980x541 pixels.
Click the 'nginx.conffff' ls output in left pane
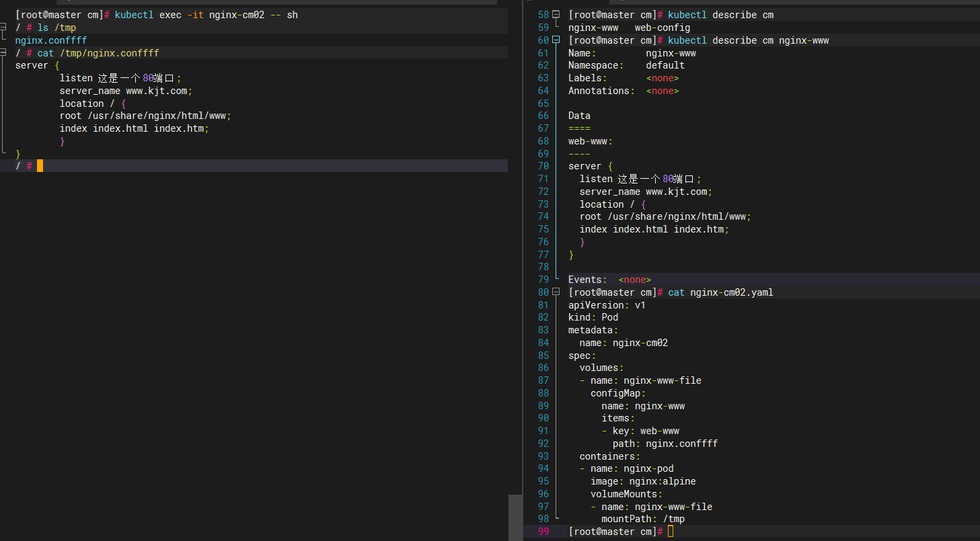[x=51, y=40]
